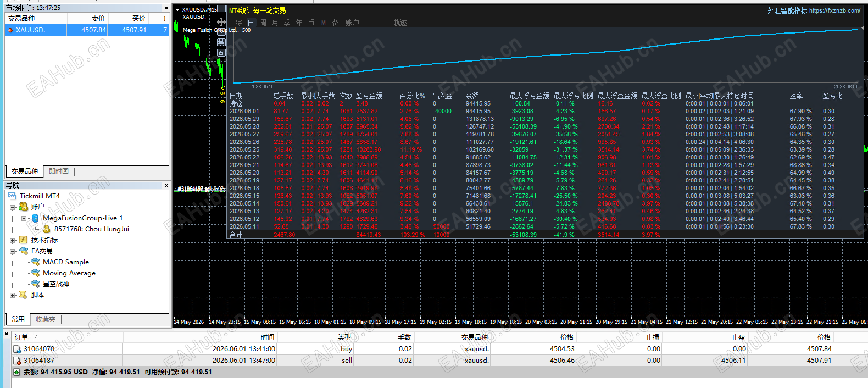Collapse the EA交易 tree node

(x=12, y=251)
